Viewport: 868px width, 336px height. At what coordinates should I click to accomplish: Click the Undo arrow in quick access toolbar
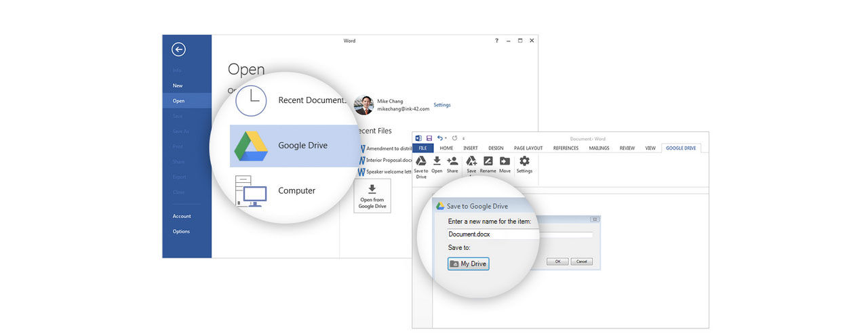tap(439, 138)
